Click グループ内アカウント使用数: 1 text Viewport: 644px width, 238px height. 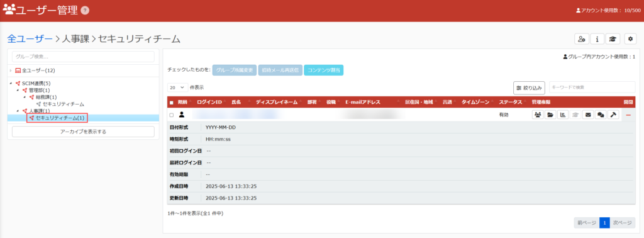coord(599,57)
